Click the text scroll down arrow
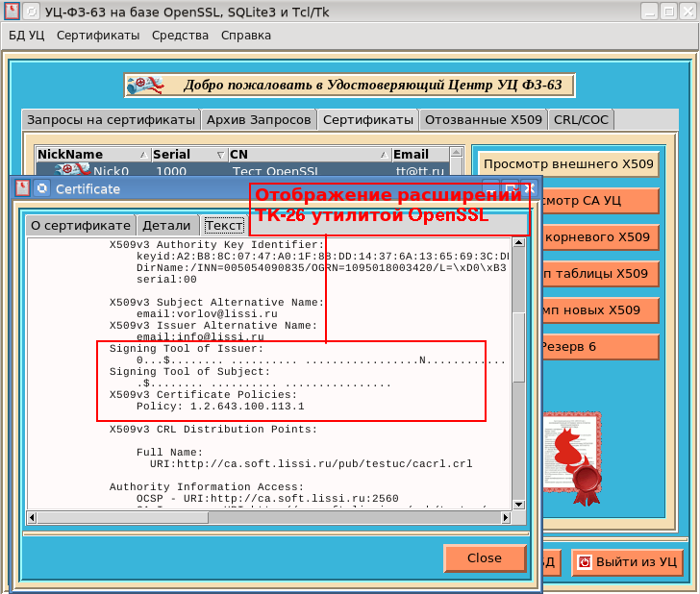Image resolution: width=700 pixels, height=594 pixels. (x=518, y=505)
